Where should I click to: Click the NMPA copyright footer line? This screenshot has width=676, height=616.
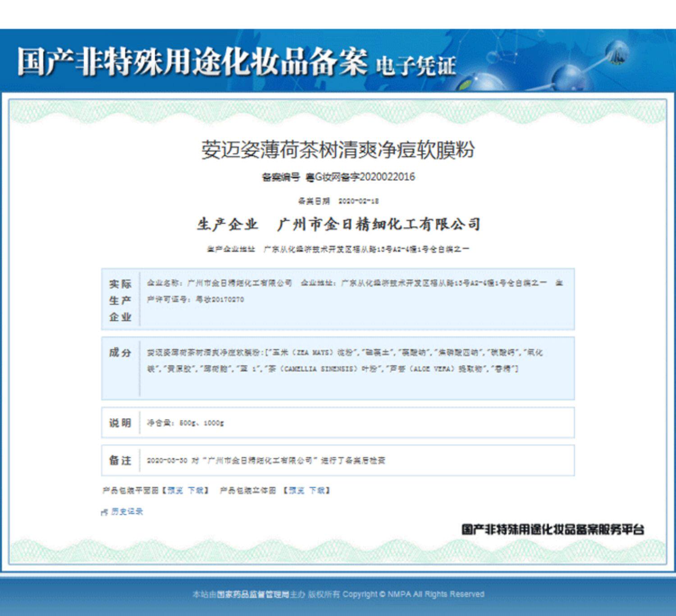point(338,594)
